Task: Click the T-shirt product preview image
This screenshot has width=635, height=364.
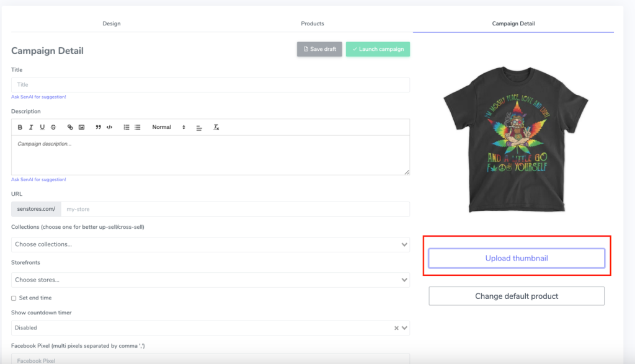Action: (x=516, y=139)
